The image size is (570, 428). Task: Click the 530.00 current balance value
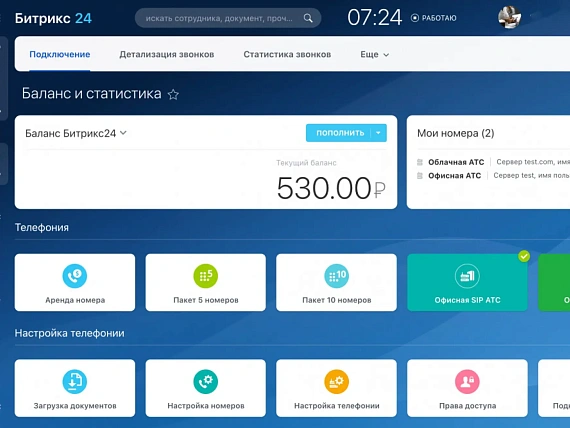click(x=331, y=188)
